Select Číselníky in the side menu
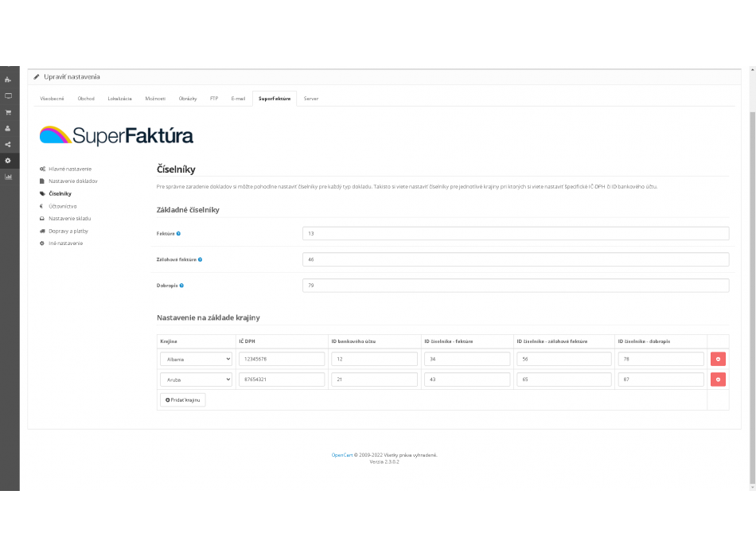 [x=56, y=194]
